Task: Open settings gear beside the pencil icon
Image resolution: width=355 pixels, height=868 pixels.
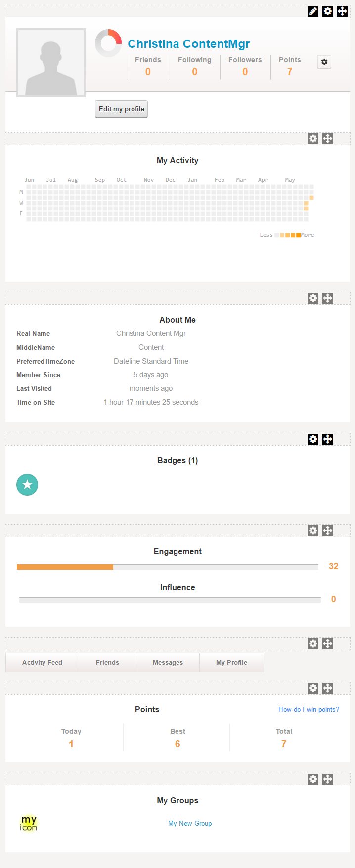Action: [328, 11]
